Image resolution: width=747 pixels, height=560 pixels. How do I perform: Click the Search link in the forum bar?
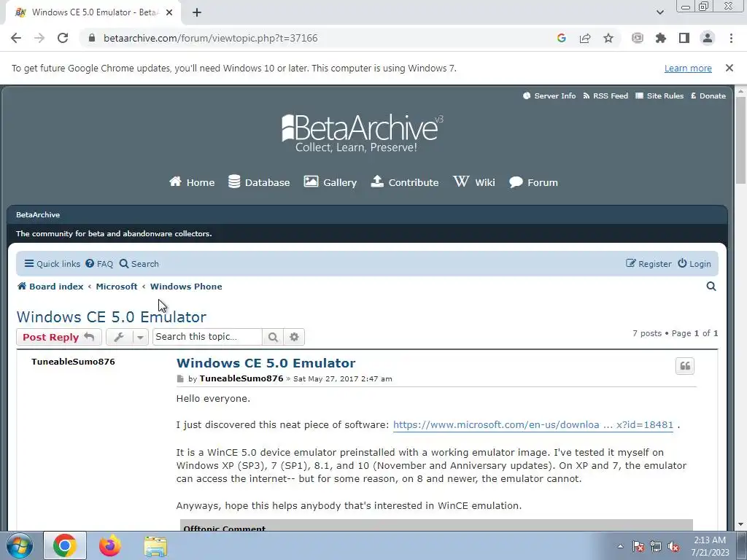click(139, 264)
